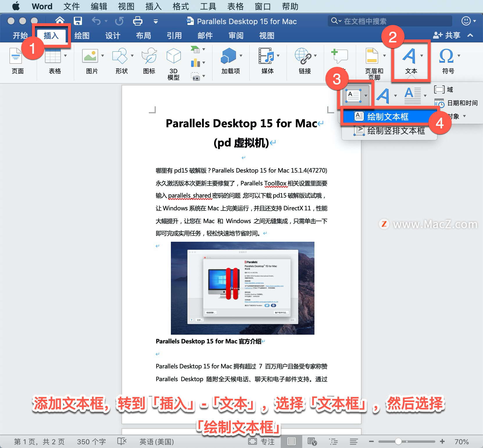Screen dimensions: 483x448
Task: Open the 加载项 dropdown arrow
Action: pyautogui.click(x=241, y=55)
